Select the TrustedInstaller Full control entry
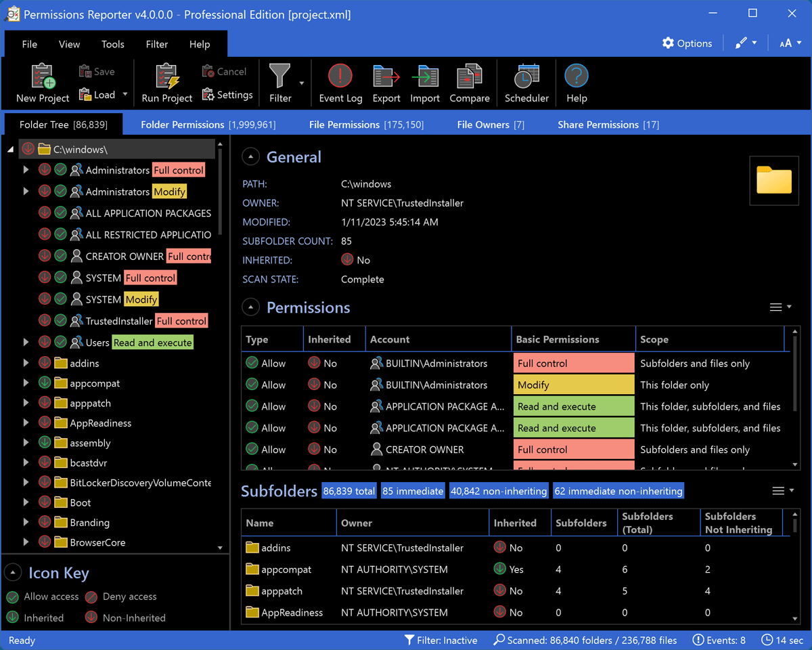Viewport: 812px width, 650px height. point(139,321)
